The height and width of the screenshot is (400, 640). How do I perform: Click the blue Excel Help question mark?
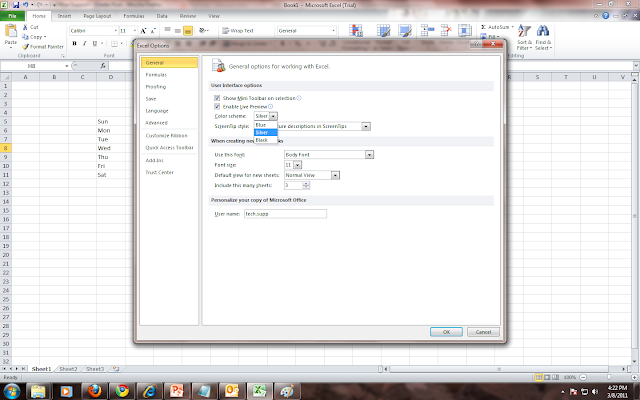pos(606,16)
